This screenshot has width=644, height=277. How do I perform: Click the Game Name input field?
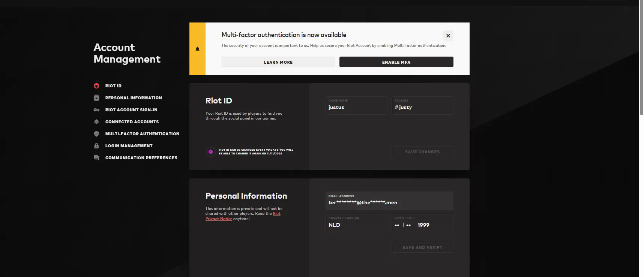tap(356, 108)
